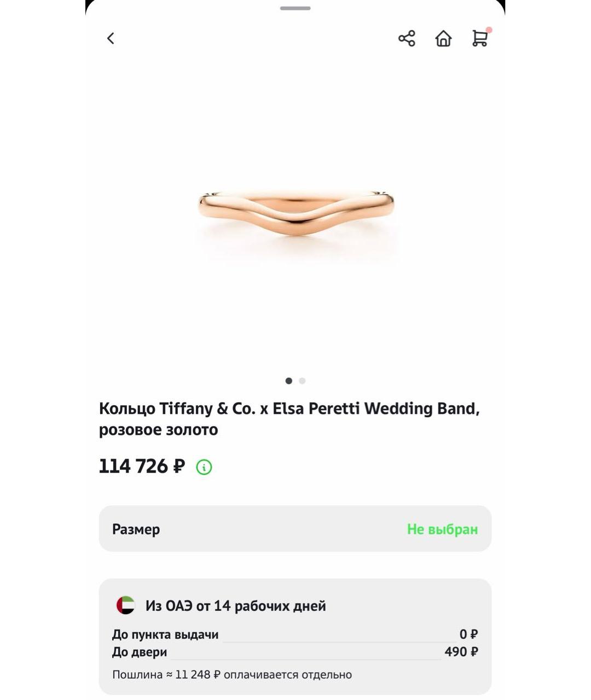The width and height of the screenshot is (591, 700).
Task: Go to the home screen via house icon
Action: point(443,38)
